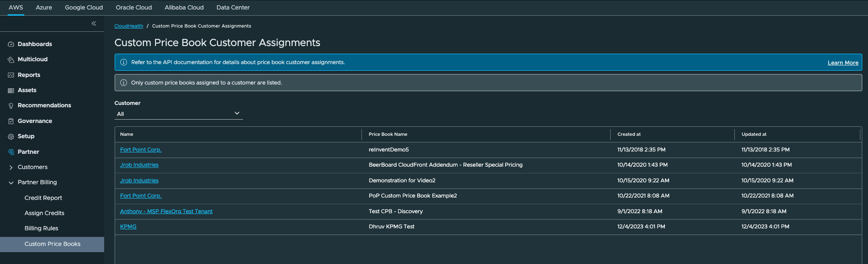Click the PoP Custom Price Book Example2 cell
868x264 pixels.
pyautogui.click(x=413, y=196)
